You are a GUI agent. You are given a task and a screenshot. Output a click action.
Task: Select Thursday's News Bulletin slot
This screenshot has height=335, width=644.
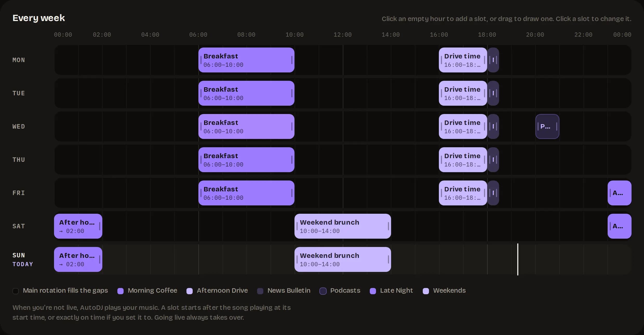(x=493, y=160)
